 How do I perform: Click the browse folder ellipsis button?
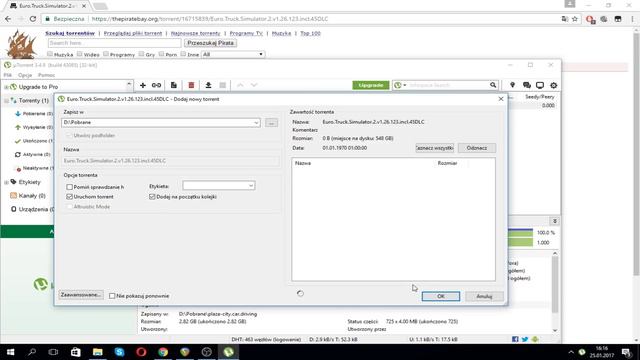click(x=271, y=122)
